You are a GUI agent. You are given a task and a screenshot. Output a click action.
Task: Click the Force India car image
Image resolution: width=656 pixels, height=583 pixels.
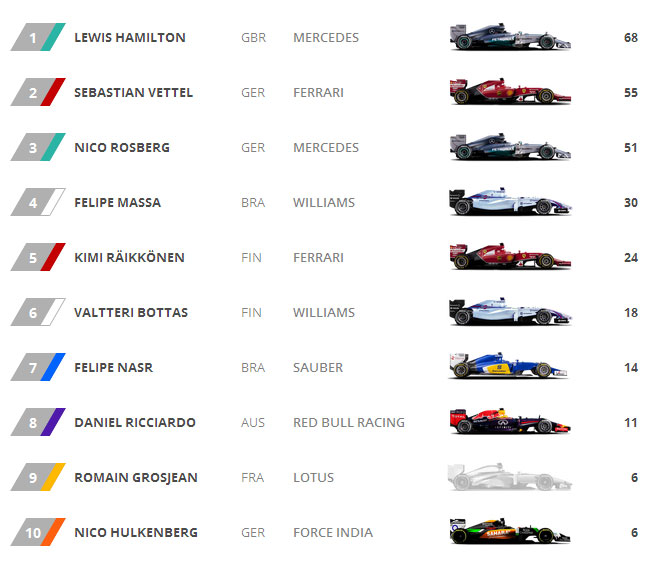pyautogui.click(x=510, y=532)
